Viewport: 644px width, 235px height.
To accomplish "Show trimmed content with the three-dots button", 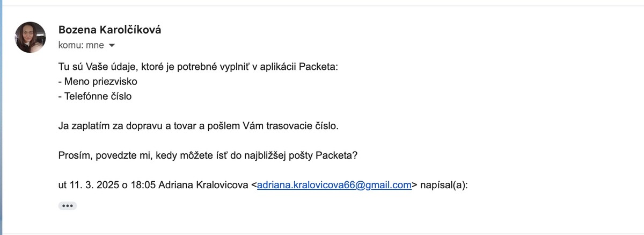I will [67, 205].
